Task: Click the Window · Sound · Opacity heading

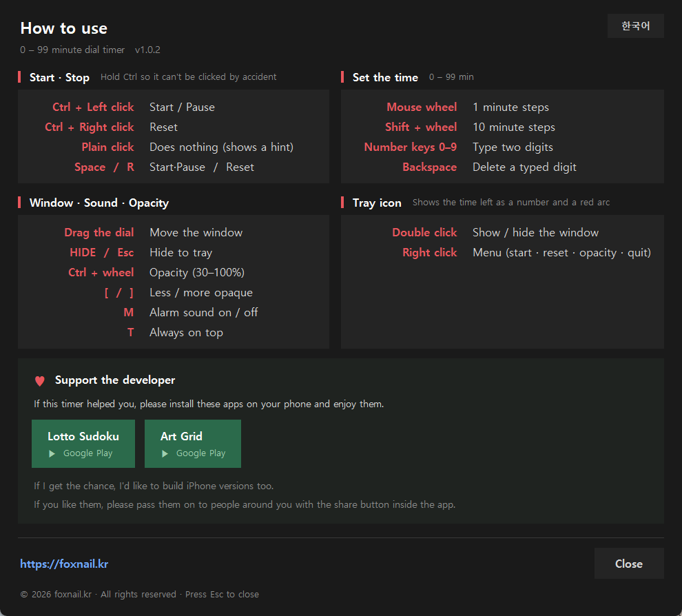Action: tap(99, 203)
